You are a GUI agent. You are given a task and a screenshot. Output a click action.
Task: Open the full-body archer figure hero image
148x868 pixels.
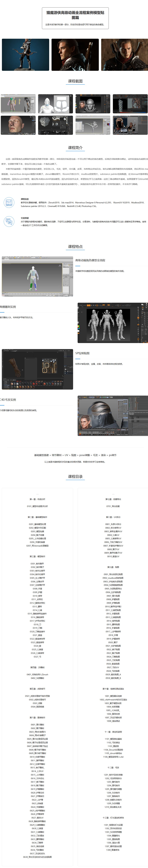coord(26,55)
